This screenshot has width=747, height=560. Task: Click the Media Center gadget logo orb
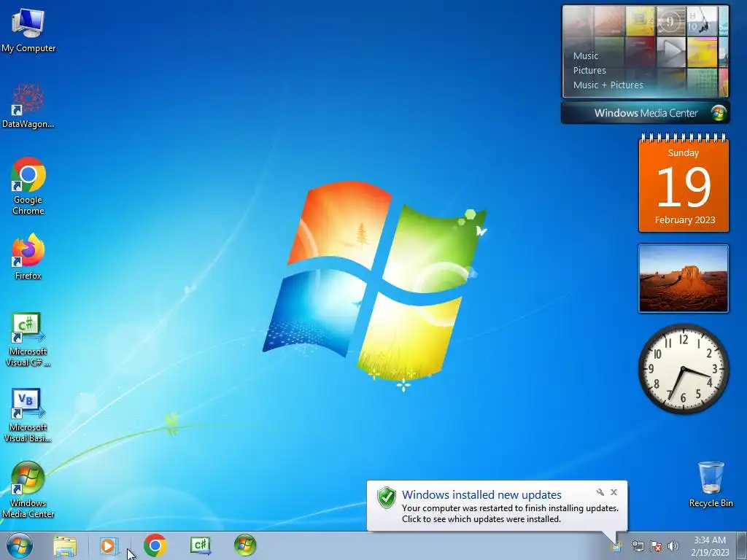click(719, 113)
